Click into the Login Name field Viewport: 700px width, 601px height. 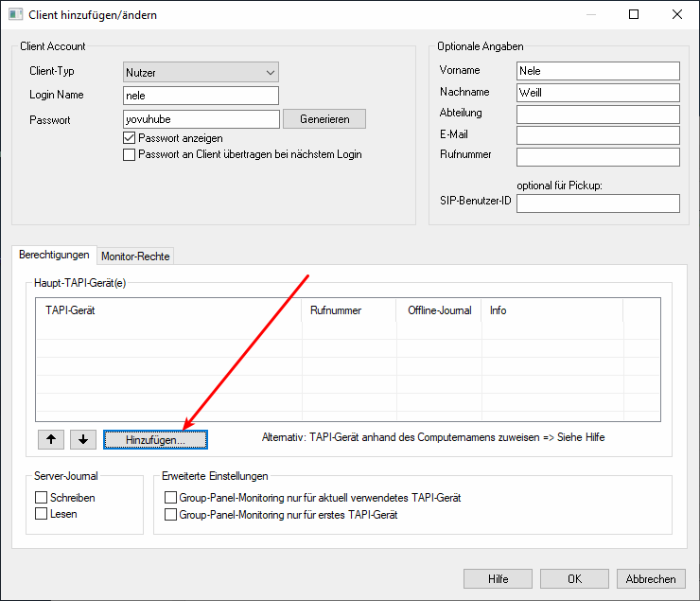pos(201,96)
